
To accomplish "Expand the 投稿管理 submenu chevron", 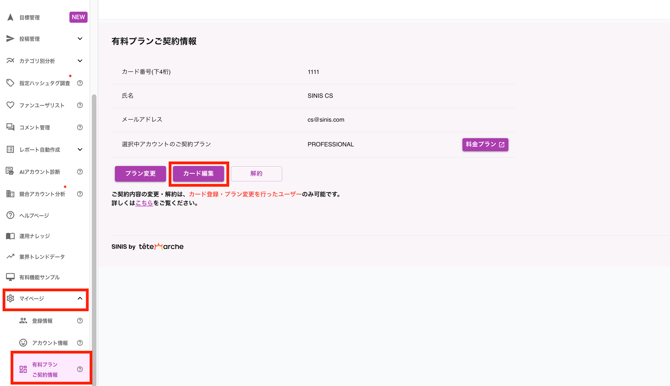I will 80,38.
